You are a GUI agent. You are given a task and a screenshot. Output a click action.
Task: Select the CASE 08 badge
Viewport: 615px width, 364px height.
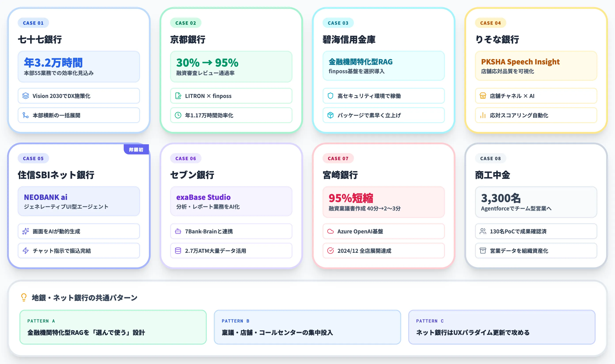coord(490,158)
